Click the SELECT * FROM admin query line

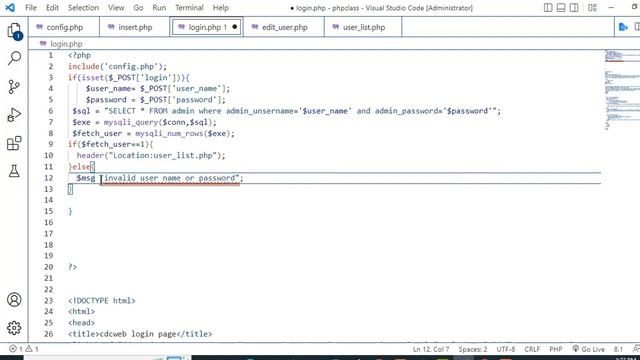[x=287, y=111]
